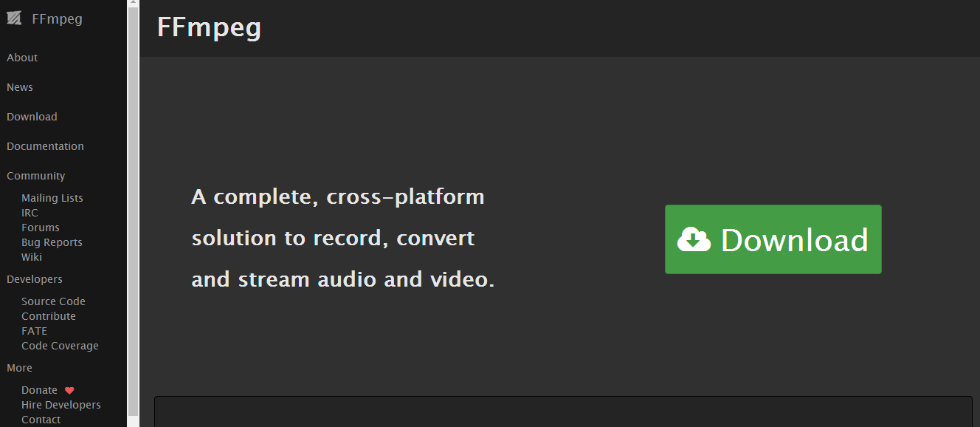Open the Mailing Lists link
The width and height of the screenshot is (980, 427).
click(52, 198)
